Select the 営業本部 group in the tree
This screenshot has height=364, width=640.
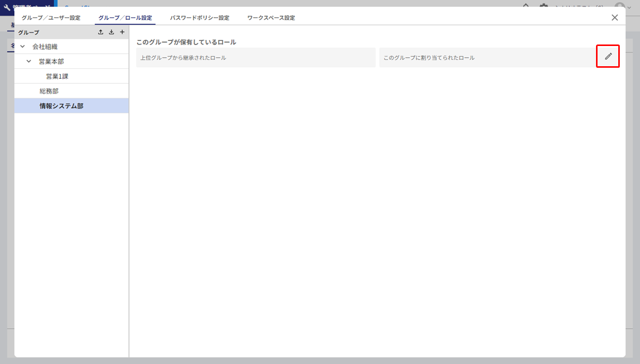(x=51, y=61)
